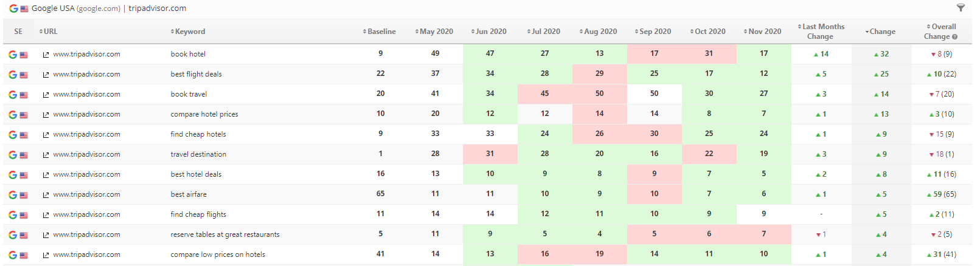Sort by Baseline column header

pos(381,32)
